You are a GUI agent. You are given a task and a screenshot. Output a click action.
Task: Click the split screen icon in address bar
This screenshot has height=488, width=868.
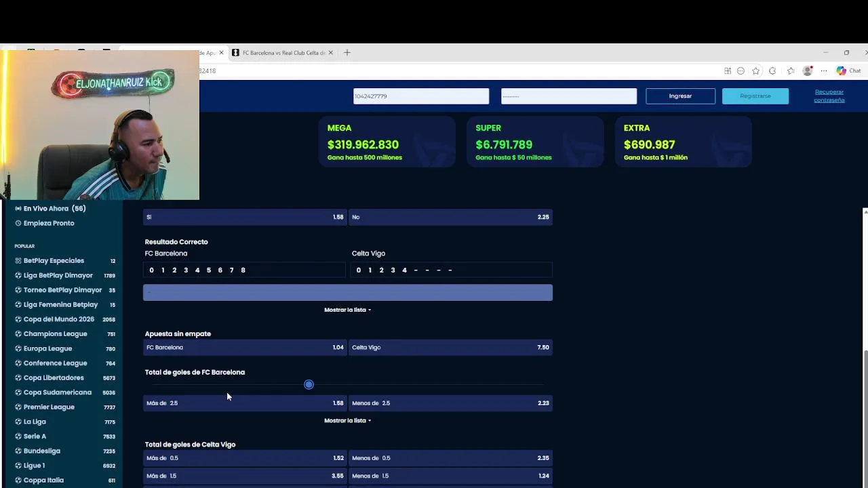(728, 70)
